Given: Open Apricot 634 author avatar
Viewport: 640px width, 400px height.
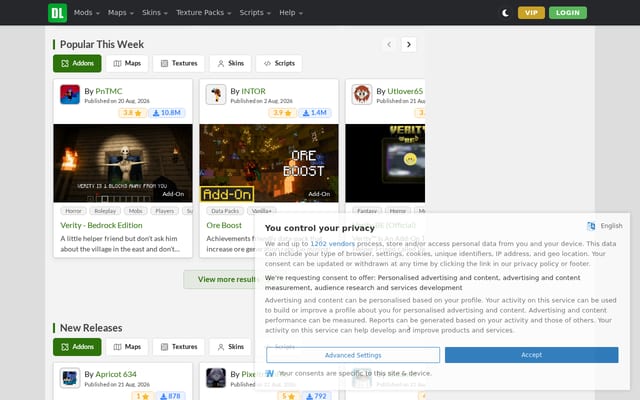Looking at the screenshot, I should [70, 378].
